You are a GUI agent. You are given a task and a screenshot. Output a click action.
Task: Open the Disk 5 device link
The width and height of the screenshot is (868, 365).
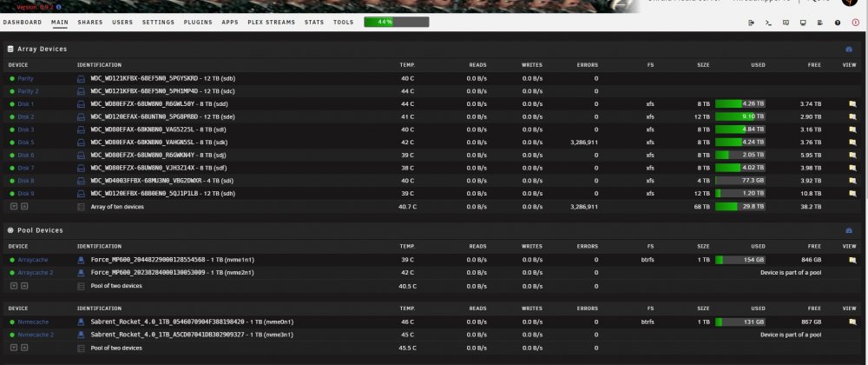click(25, 143)
